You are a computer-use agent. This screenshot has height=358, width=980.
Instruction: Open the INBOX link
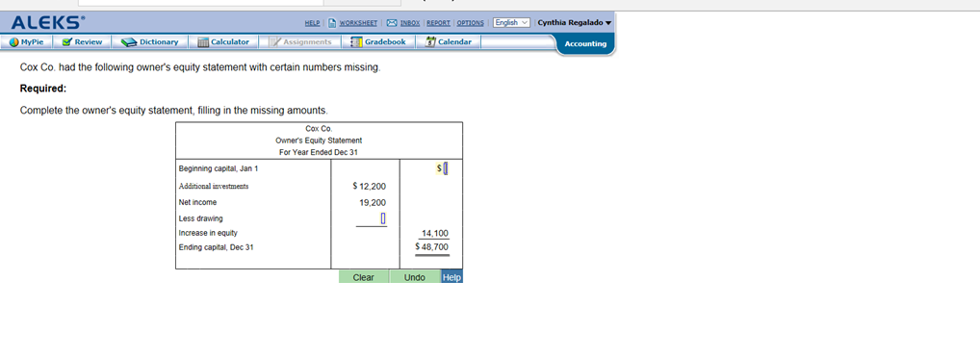tap(410, 22)
